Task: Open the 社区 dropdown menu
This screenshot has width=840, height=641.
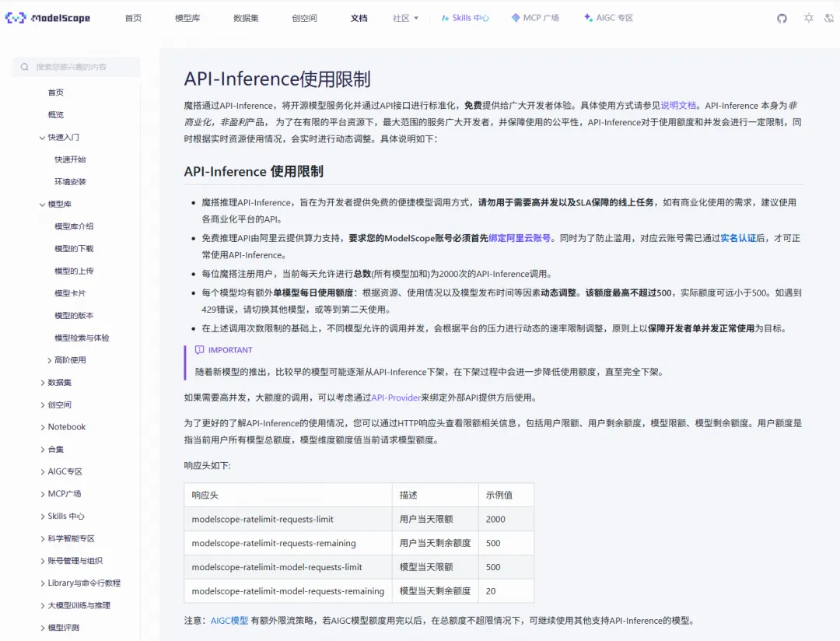Action: coord(405,18)
